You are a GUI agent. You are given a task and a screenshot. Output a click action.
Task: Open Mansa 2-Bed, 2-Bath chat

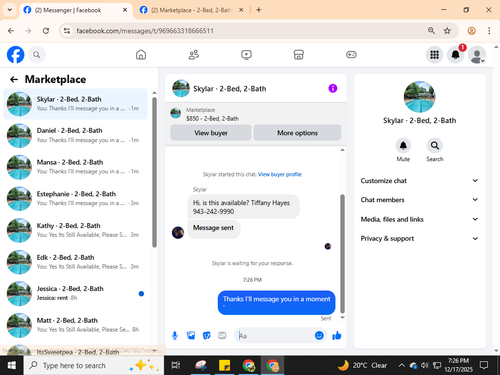pyautogui.click(x=75, y=167)
